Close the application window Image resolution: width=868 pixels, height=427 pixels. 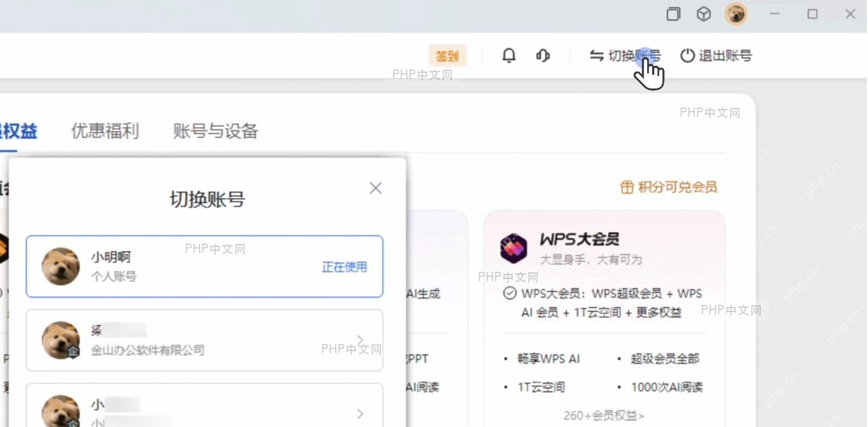[850, 14]
